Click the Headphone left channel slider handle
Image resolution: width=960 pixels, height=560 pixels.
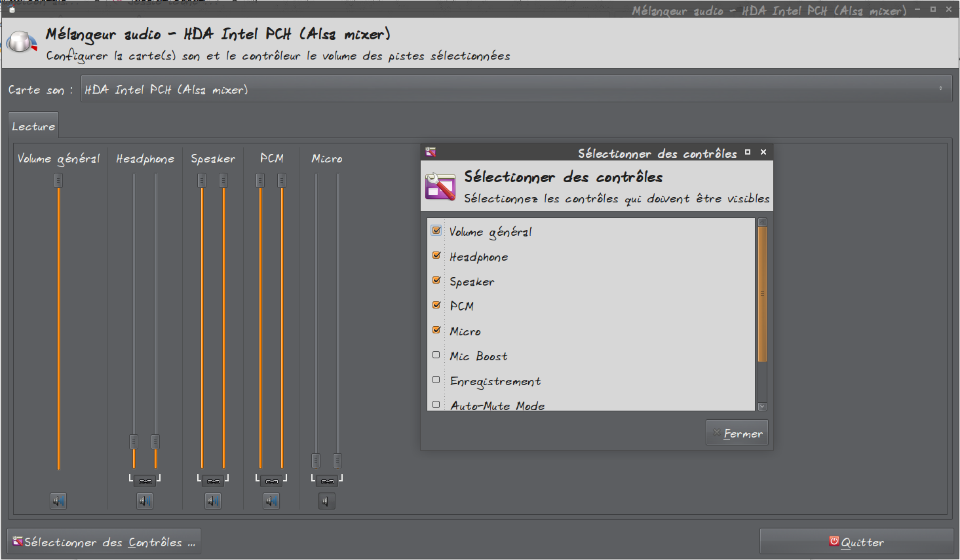tap(134, 441)
